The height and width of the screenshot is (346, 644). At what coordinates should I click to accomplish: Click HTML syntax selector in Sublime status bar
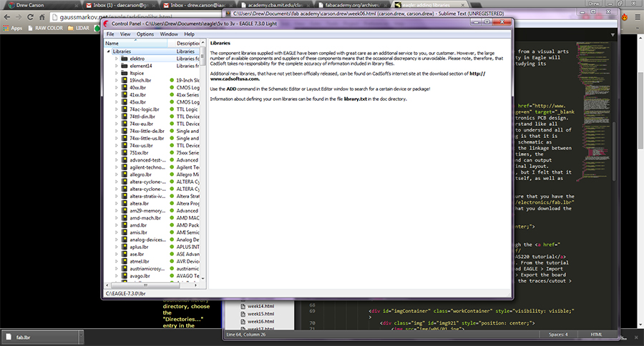point(596,335)
